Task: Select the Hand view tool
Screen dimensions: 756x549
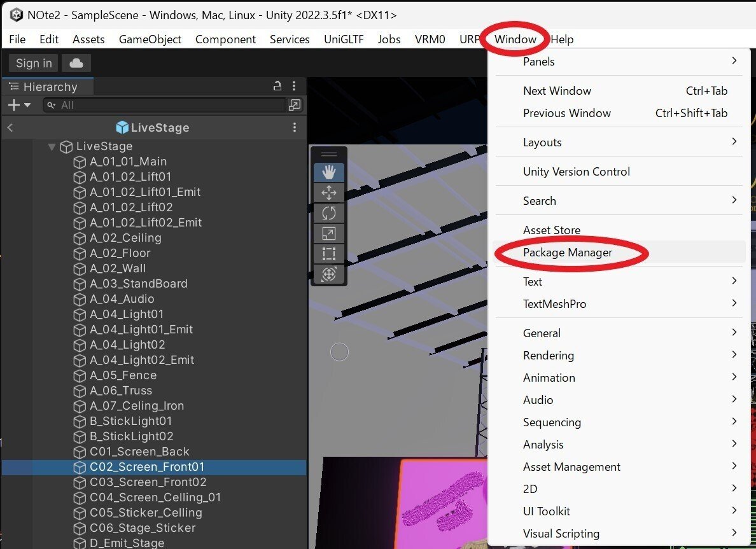Action: coord(329,172)
